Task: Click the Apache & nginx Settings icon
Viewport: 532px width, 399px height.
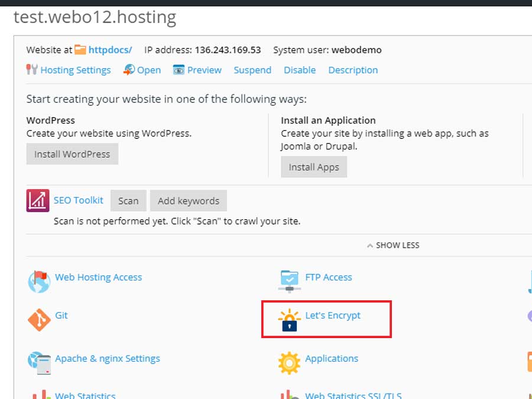Action: tap(39, 361)
